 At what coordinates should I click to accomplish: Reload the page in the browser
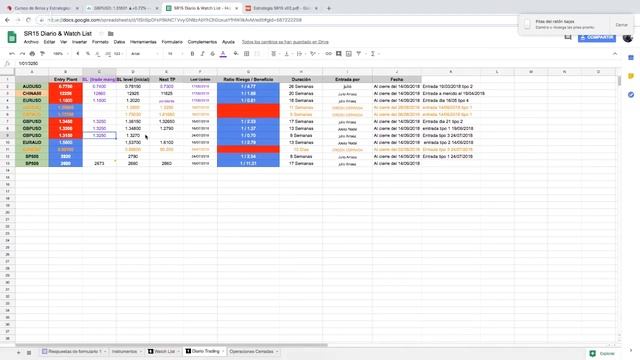[x=28, y=20]
